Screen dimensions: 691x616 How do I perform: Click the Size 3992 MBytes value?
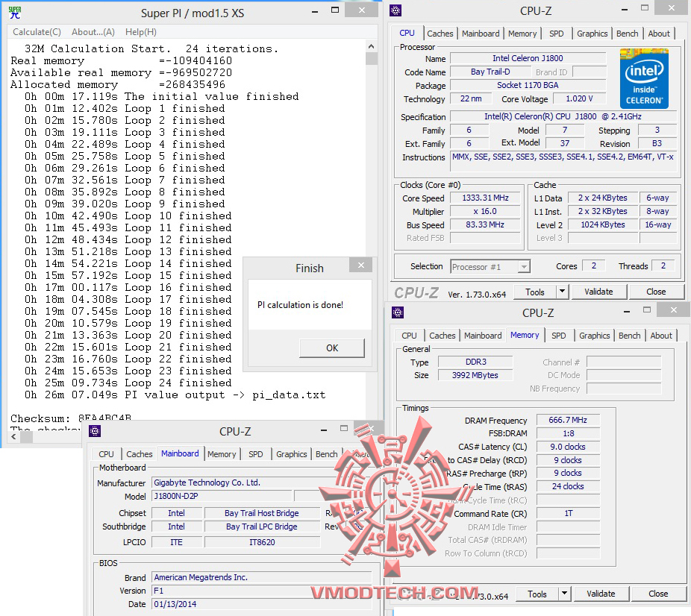(475, 375)
